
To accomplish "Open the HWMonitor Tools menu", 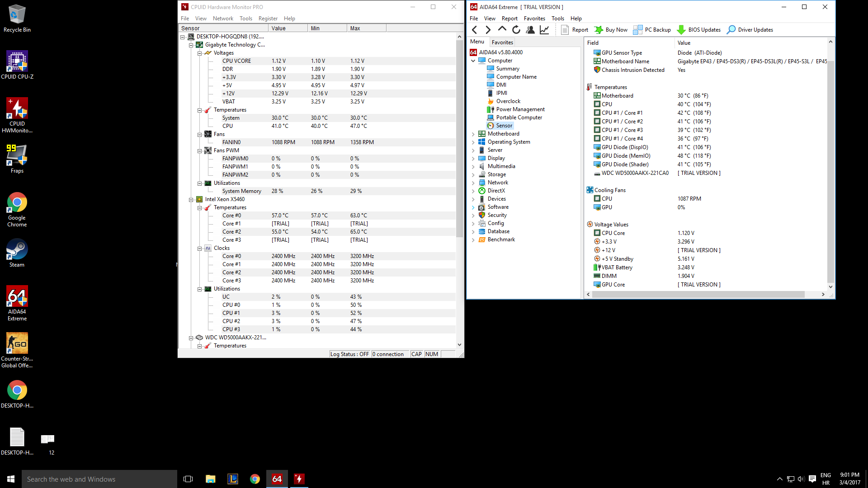I will (x=246, y=19).
